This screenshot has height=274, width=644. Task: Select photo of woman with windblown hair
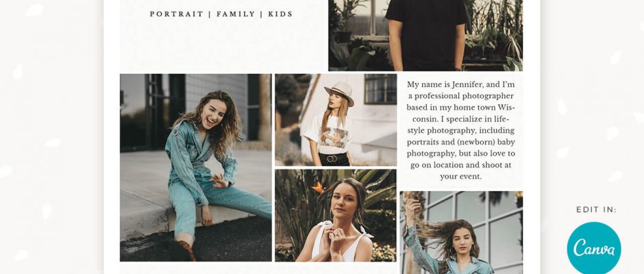tap(461, 232)
